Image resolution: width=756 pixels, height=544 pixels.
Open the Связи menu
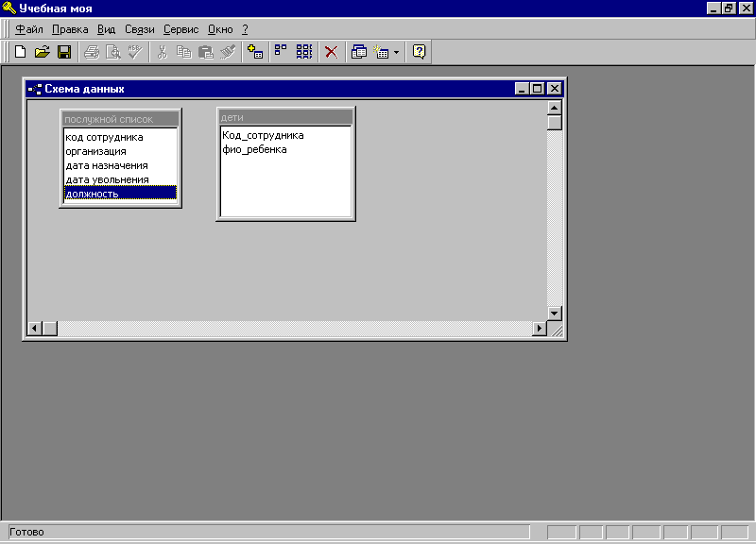[139, 29]
